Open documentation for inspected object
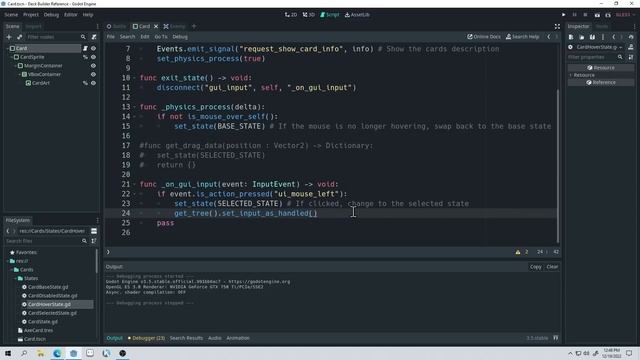The width and height of the screenshot is (640, 360). tap(631, 47)
